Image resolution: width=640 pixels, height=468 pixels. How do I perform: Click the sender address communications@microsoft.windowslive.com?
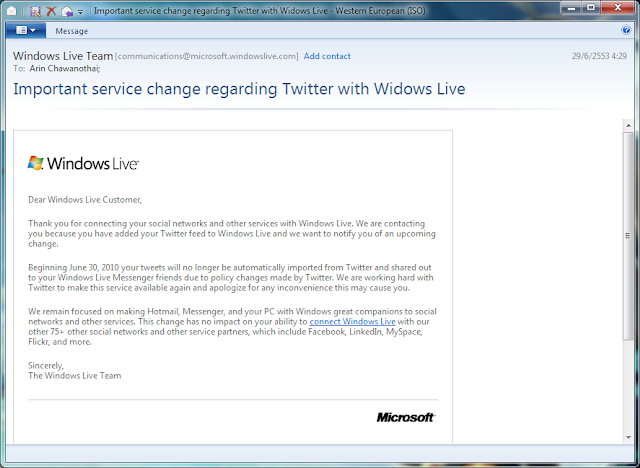tap(207, 56)
